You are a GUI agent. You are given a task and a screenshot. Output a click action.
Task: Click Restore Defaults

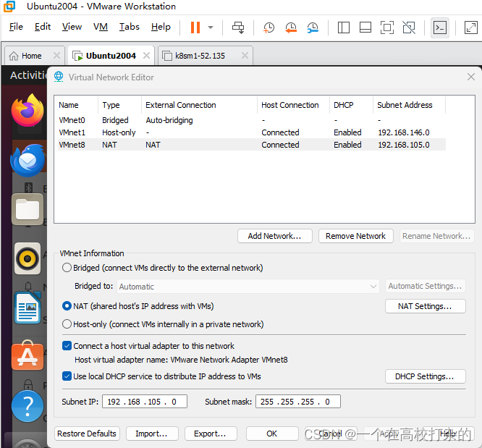pyautogui.click(x=87, y=434)
